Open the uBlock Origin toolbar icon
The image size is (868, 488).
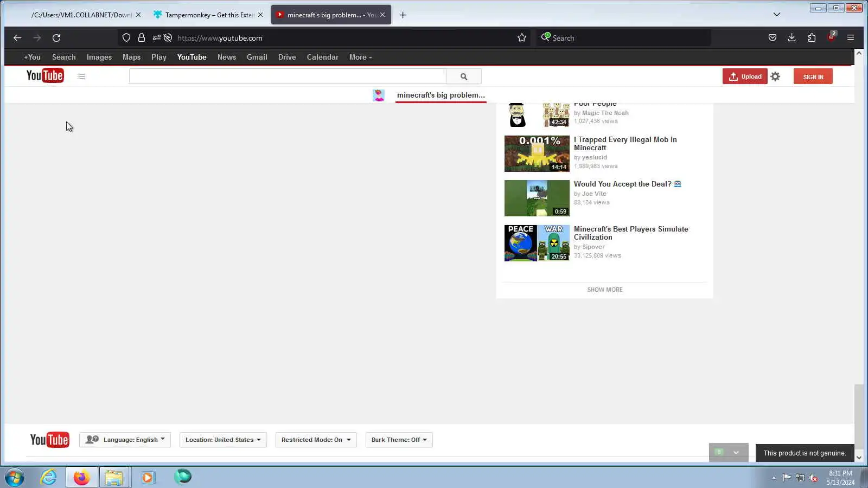pos(832,37)
